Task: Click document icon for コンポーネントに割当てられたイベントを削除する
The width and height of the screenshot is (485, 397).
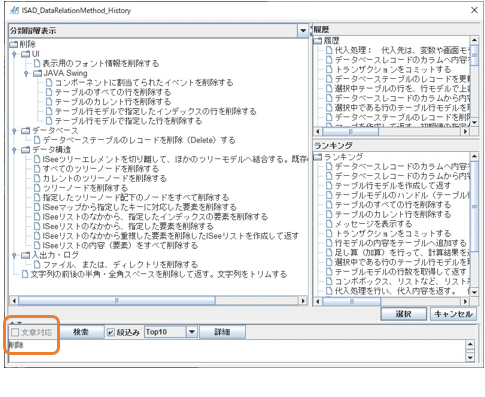Action: tap(49, 83)
